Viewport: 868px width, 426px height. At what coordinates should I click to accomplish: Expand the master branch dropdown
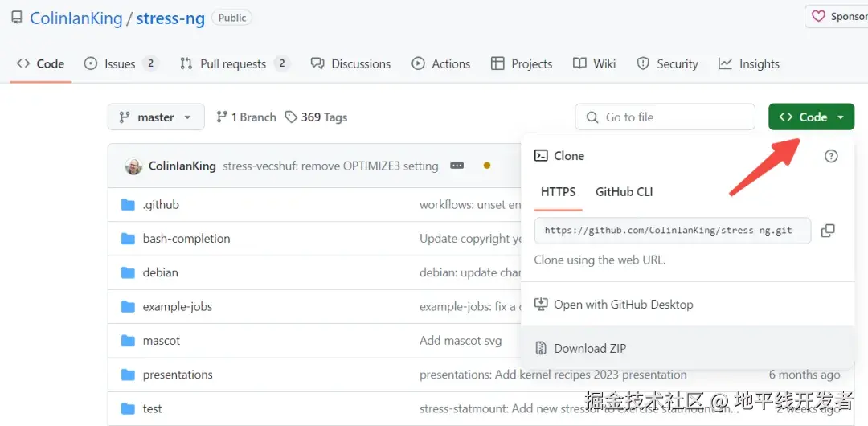(156, 117)
